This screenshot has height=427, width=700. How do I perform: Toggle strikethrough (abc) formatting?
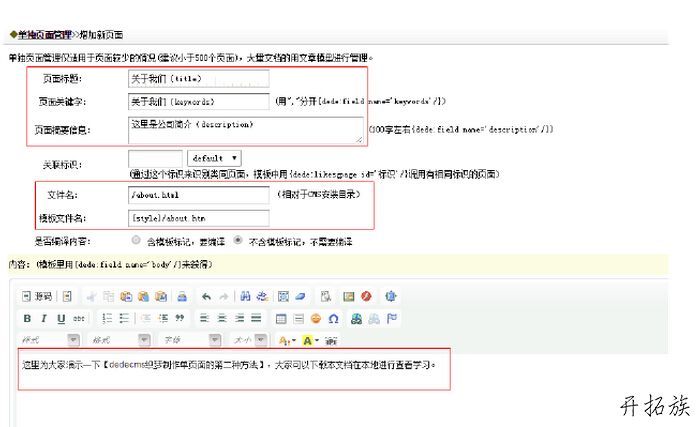(x=79, y=318)
